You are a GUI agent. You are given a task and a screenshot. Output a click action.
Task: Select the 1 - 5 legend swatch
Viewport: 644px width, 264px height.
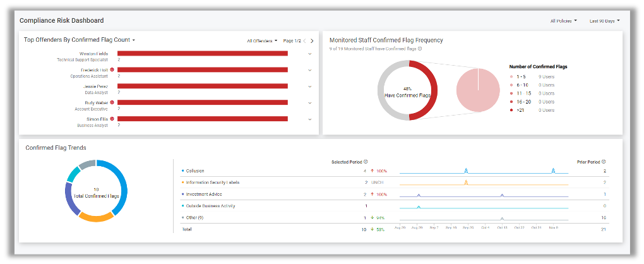(x=511, y=77)
